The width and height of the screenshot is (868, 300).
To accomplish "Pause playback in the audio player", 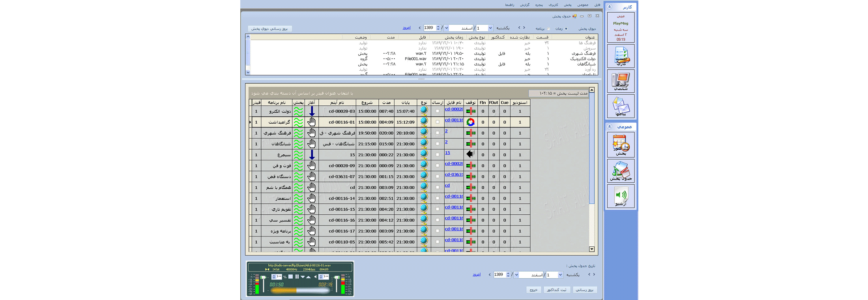I will [x=297, y=277].
